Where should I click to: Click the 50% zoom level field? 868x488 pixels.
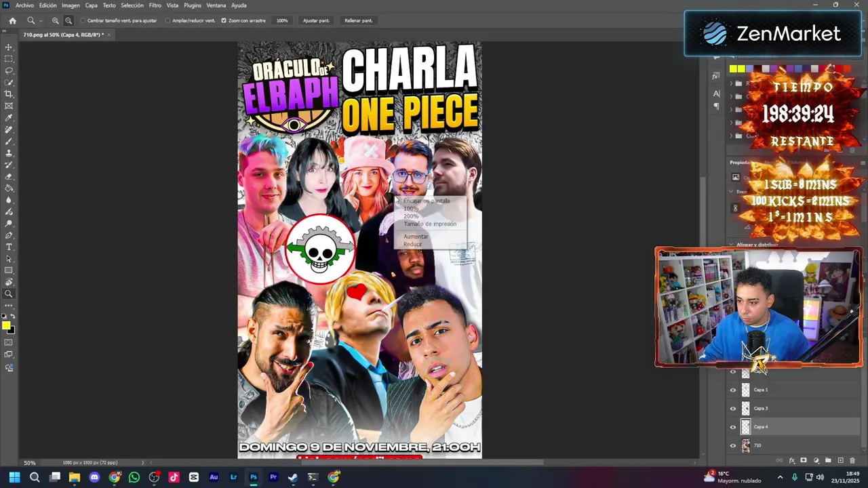pos(30,463)
